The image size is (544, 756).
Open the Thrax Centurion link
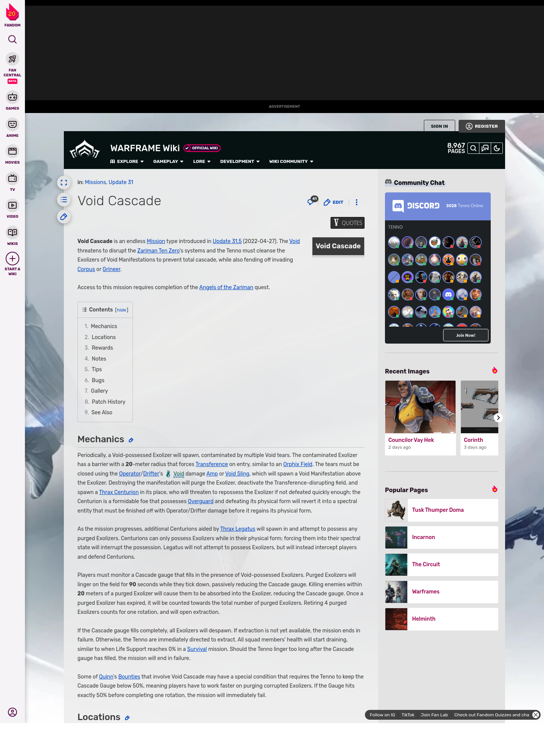point(119,492)
